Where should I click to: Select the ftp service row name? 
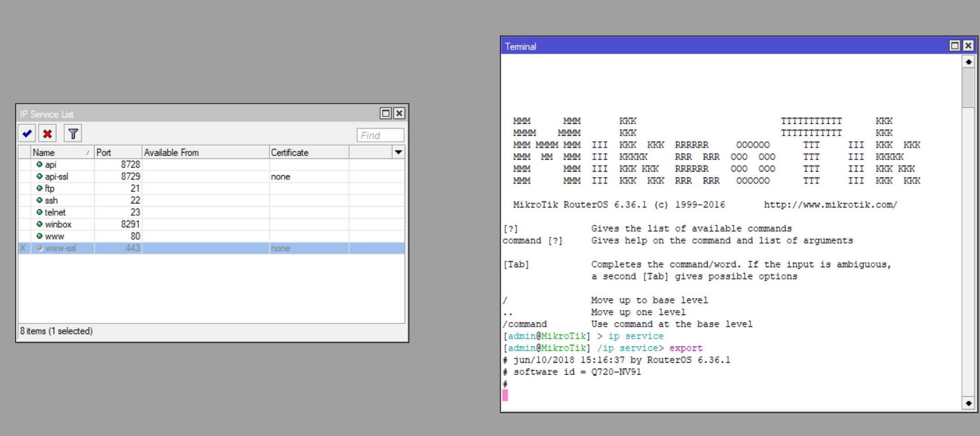(50, 188)
